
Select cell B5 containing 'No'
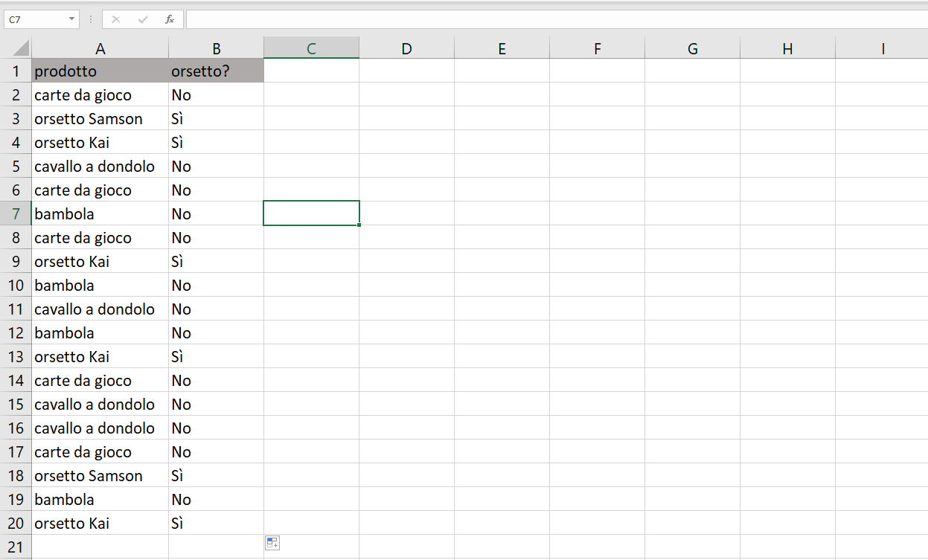(x=216, y=166)
